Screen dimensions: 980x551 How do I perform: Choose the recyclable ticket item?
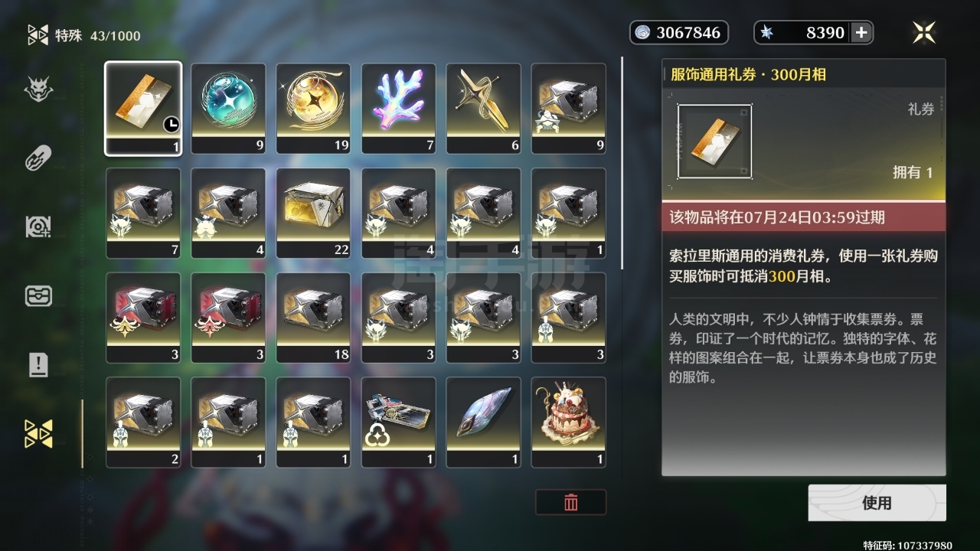(x=398, y=422)
